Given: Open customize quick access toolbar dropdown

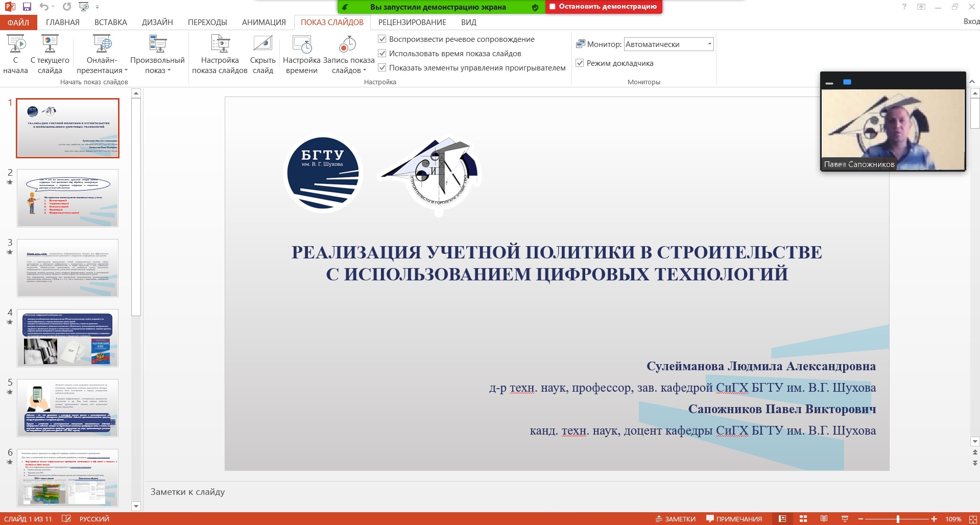Looking at the screenshot, I should (x=97, y=7).
